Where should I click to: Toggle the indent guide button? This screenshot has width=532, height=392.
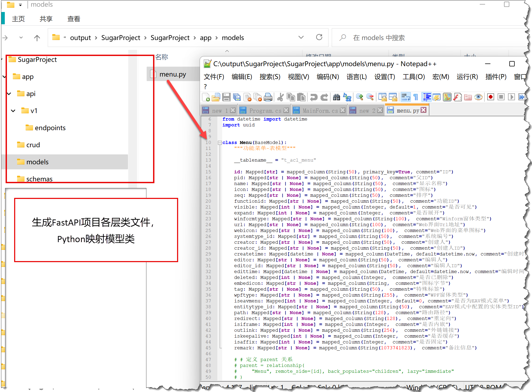(x=427, y=97)
